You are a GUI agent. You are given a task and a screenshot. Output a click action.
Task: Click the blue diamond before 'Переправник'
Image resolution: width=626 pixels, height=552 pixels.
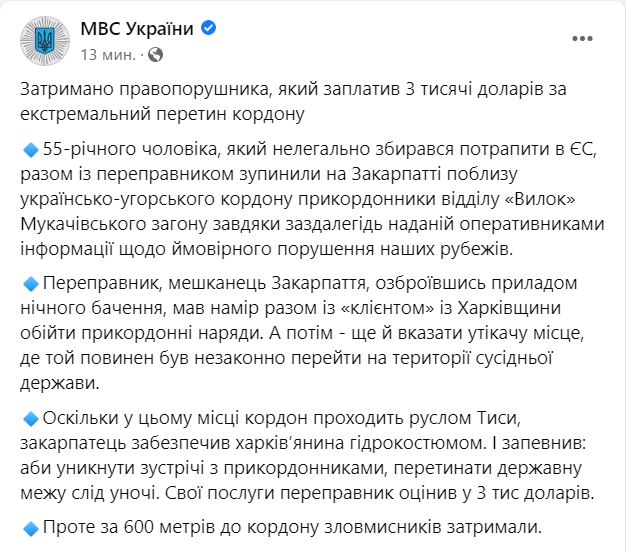(30, 284)
